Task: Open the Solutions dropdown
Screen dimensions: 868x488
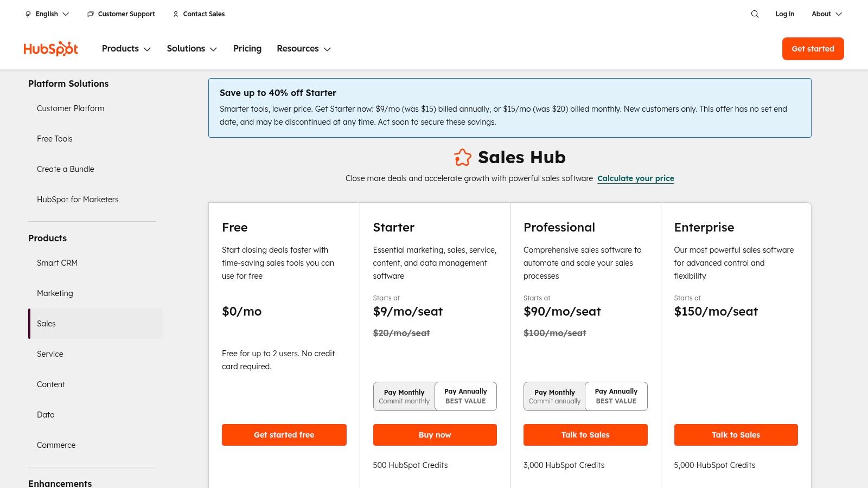Action: click(x=192, y=48)
